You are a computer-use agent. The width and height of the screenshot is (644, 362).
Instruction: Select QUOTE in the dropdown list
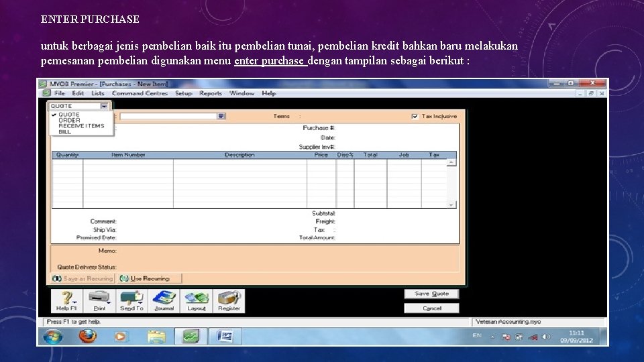[69, 115]
